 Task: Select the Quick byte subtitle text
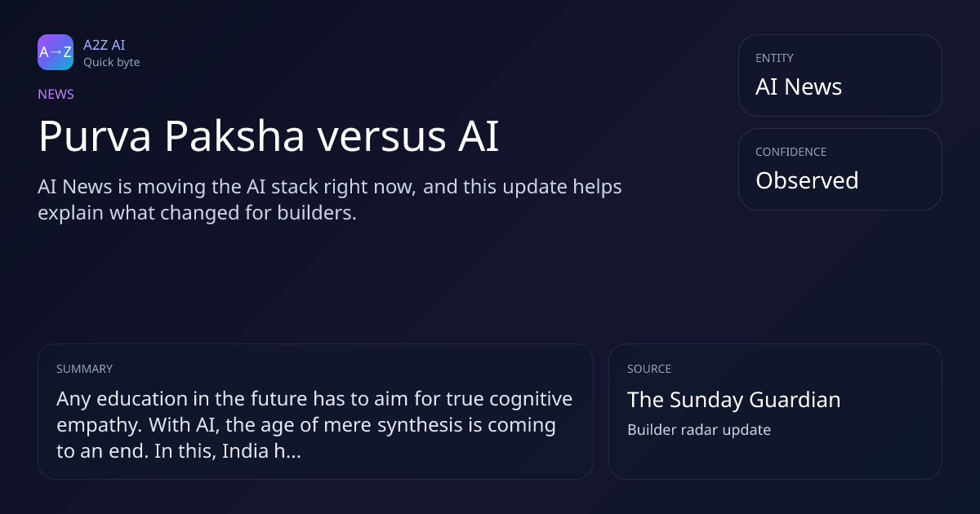pos(111,62)
